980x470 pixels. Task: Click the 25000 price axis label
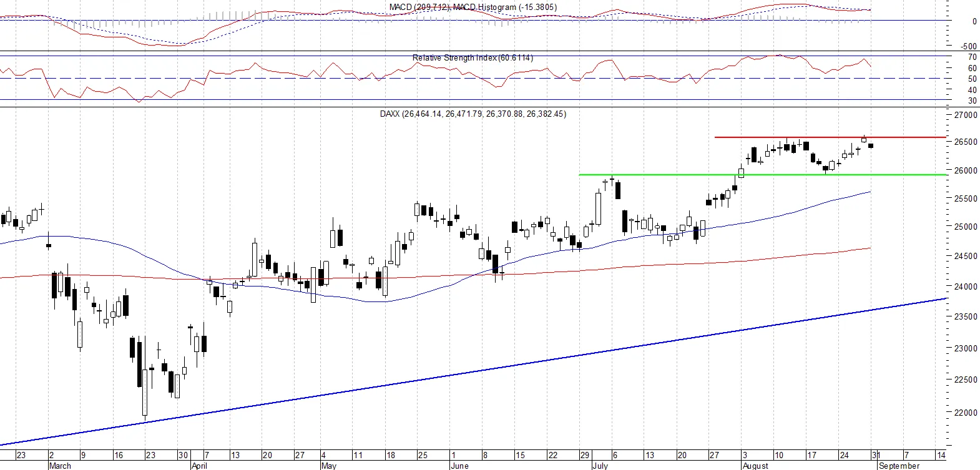(966, 227)
